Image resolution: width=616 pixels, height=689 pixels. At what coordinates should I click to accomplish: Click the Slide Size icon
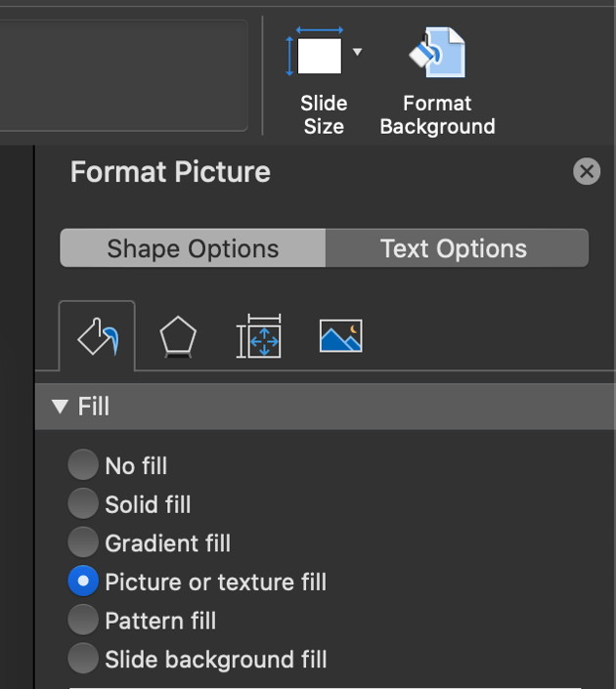(319, 55)
